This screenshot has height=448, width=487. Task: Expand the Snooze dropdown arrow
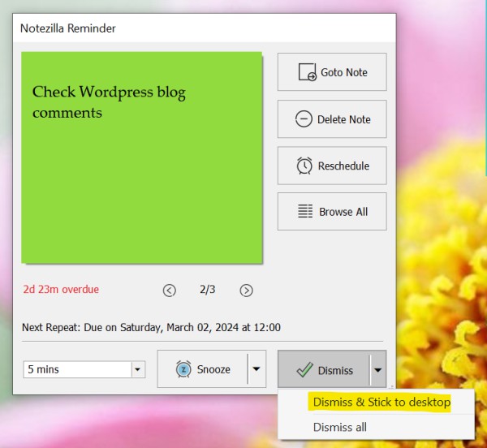coord(256,368)
